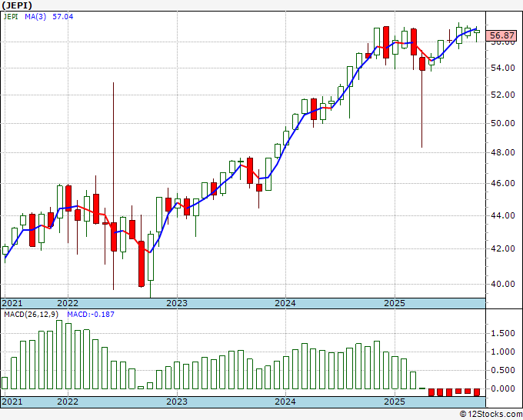The image size is (523, 420).
Task: Click 2022 on the price chart timeline
Action: (x=68, y=303)
